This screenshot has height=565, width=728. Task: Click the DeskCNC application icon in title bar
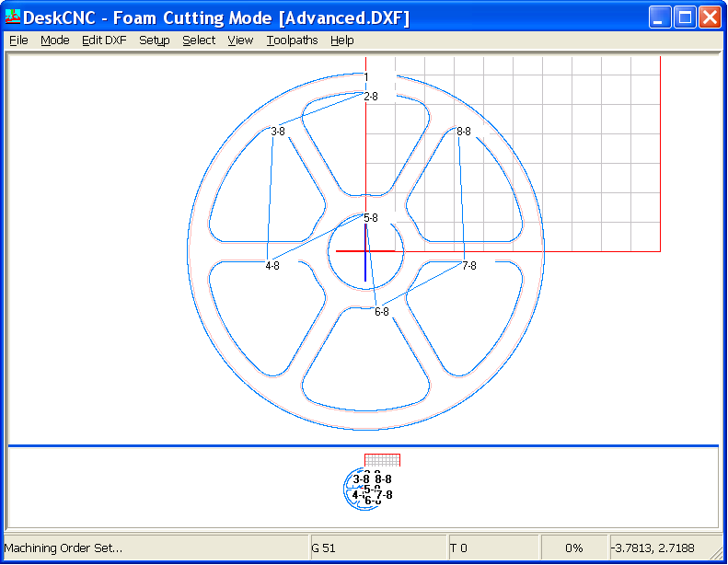[x=13, y=17]
